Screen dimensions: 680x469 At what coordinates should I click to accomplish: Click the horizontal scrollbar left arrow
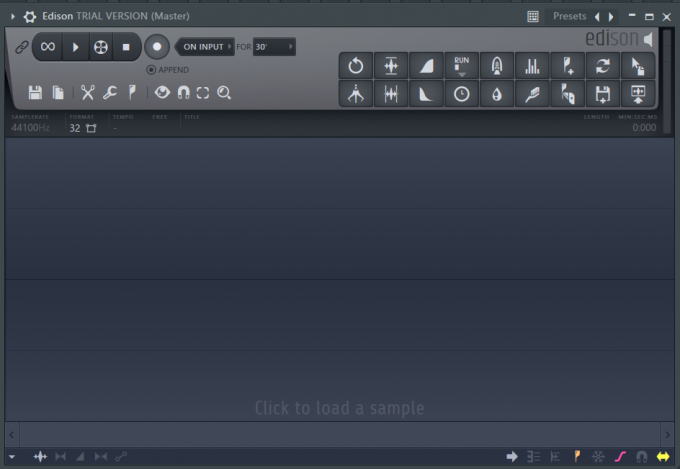(12, 434)
